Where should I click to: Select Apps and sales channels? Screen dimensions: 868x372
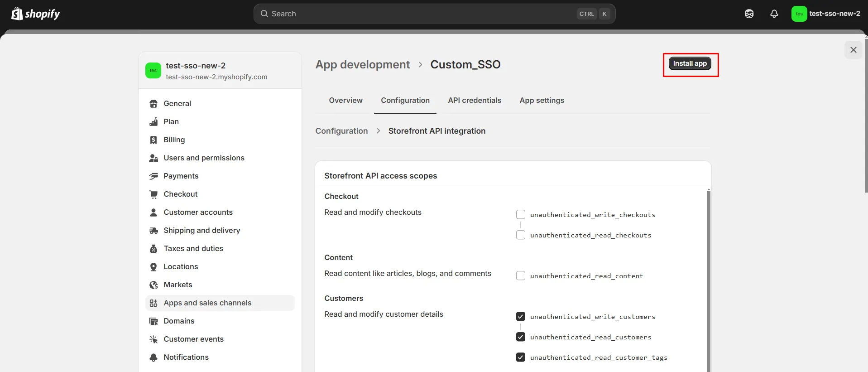tap(220, 303)
